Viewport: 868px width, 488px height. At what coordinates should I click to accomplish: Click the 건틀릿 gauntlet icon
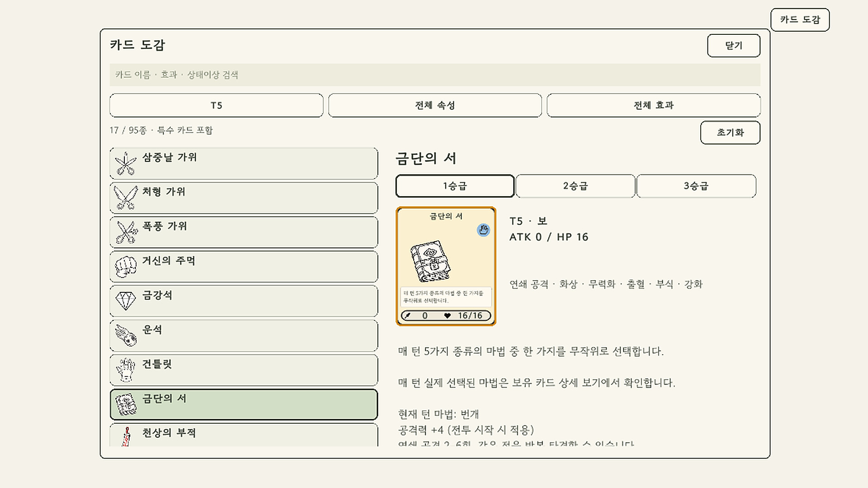pyautogui.click(x=126, y=370)
